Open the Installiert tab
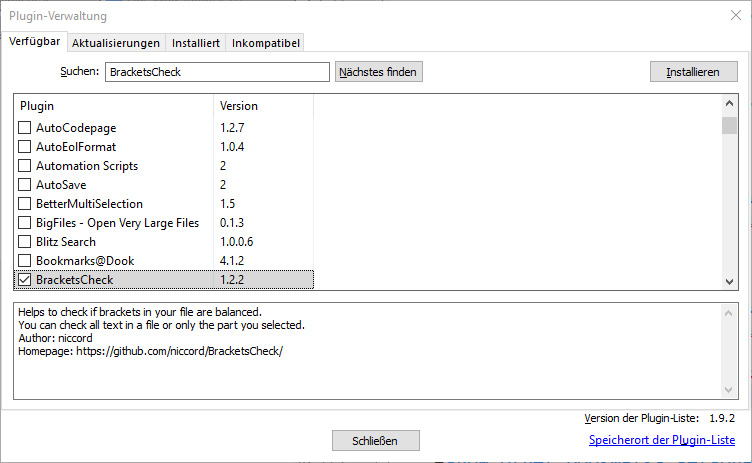This screenshot has height=463, width=752. (x=196, y=43)
